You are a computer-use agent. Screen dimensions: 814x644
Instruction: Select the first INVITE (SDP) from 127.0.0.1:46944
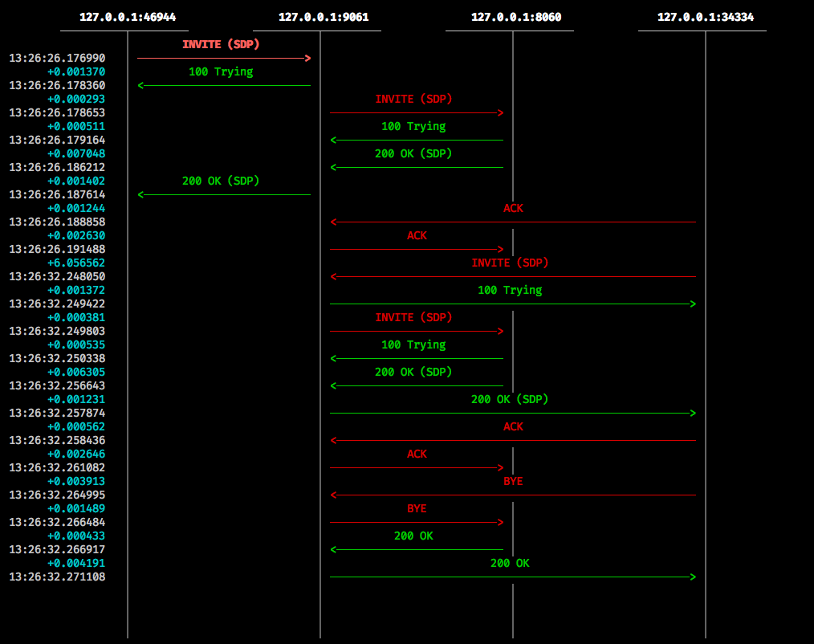[x=221, y=45]
